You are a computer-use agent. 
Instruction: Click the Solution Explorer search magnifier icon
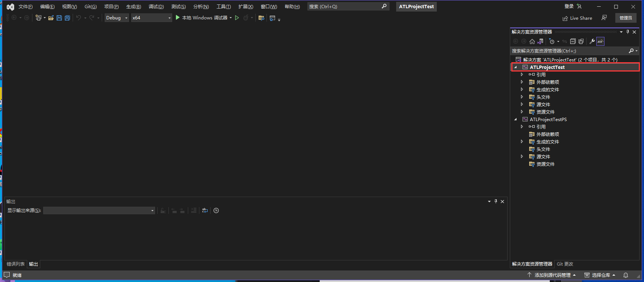[631, 51]
